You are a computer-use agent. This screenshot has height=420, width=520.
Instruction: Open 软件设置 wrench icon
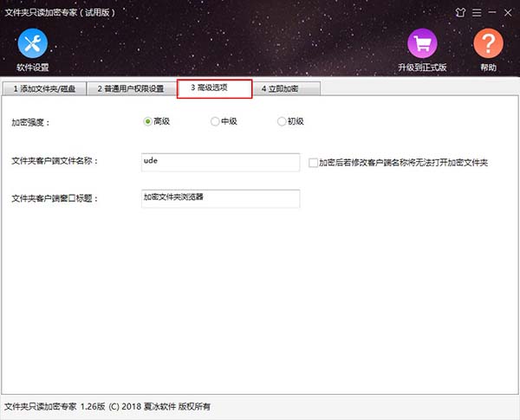(32, 42)
